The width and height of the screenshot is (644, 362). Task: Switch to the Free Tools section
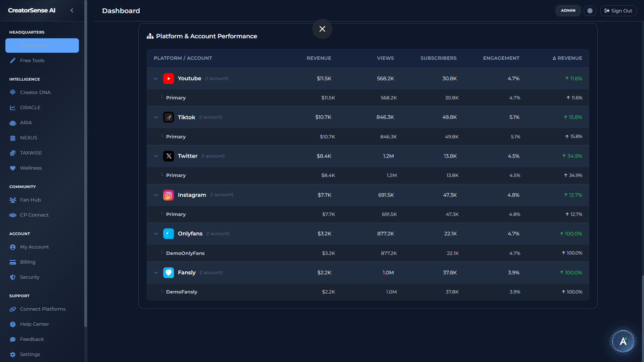click(x=32, y=60)
